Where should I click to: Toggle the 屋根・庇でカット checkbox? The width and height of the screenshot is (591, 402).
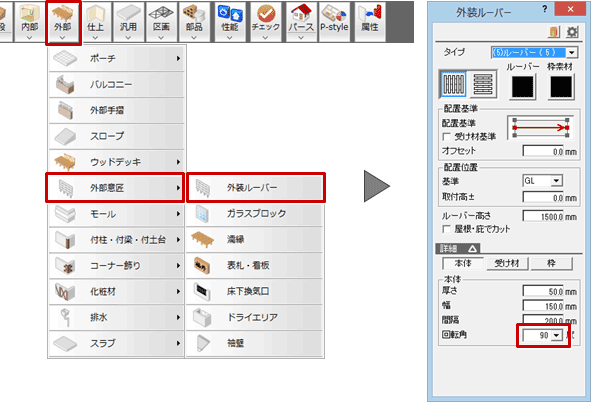click(447, 229)
